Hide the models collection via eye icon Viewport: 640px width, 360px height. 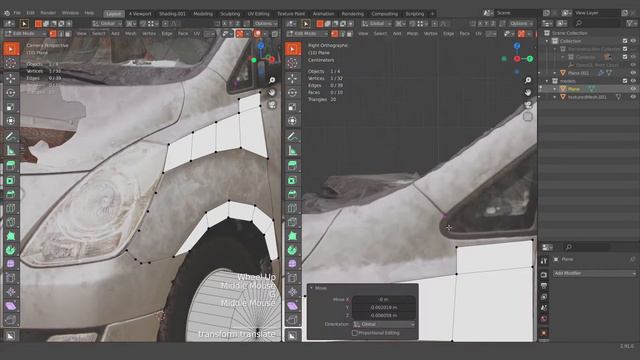633,81
